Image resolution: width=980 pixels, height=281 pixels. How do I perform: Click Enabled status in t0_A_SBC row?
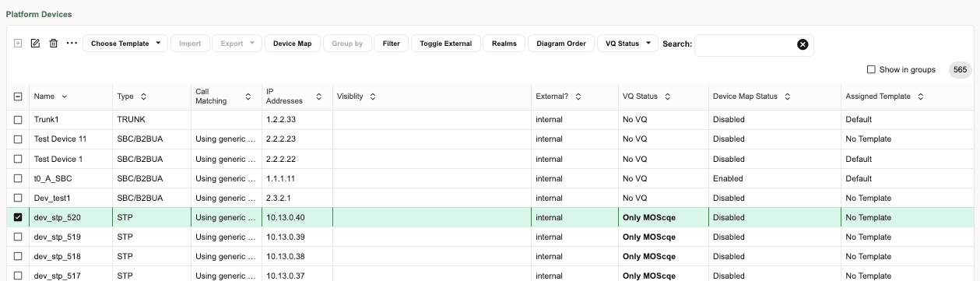pyautogui.click(x=729, y=178)
